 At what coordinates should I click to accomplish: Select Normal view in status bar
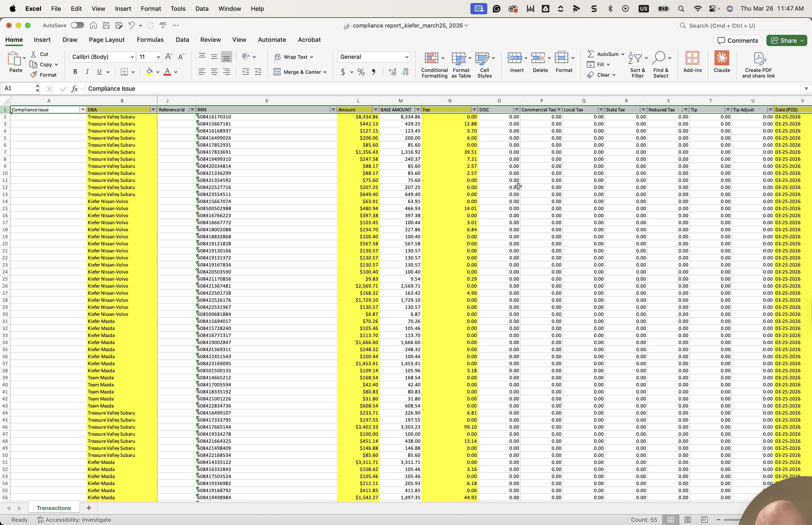(671, 520)
